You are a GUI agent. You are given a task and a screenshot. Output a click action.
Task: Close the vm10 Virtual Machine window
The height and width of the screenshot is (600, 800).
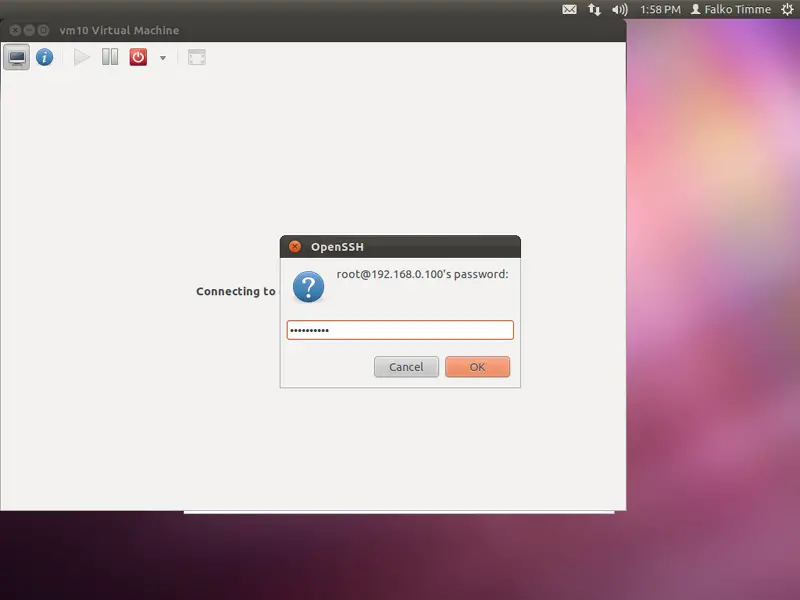pos(15,30)
